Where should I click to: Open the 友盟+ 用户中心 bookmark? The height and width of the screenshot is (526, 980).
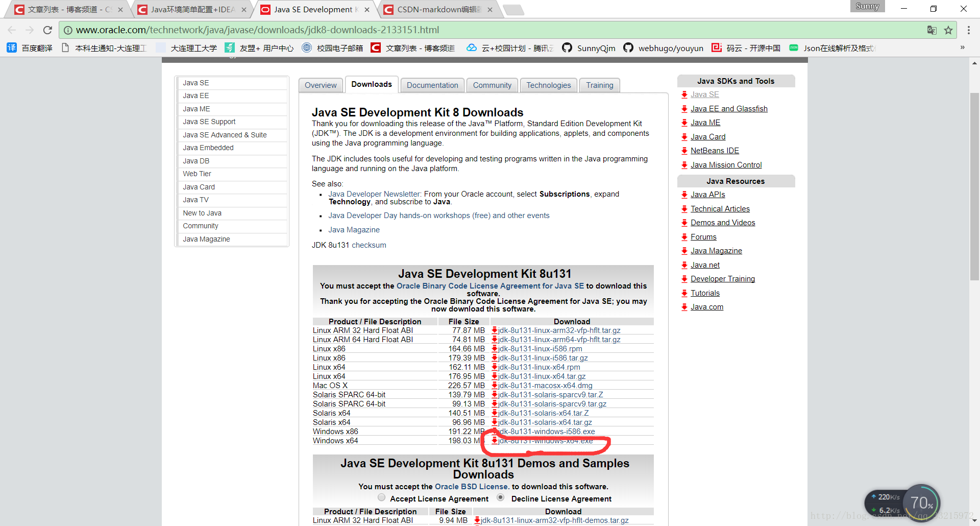point(259,48)
